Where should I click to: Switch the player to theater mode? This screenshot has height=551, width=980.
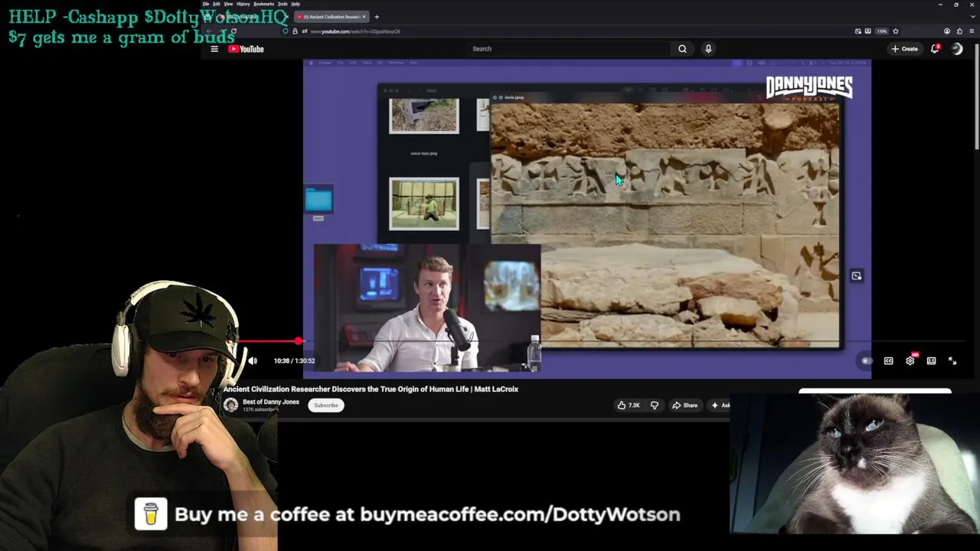pos(931,361)
